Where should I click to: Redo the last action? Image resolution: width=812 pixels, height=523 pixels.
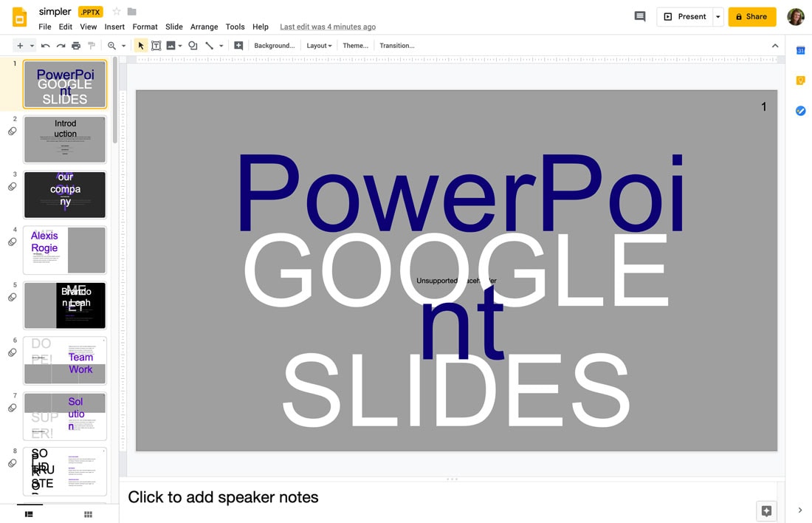61,46
